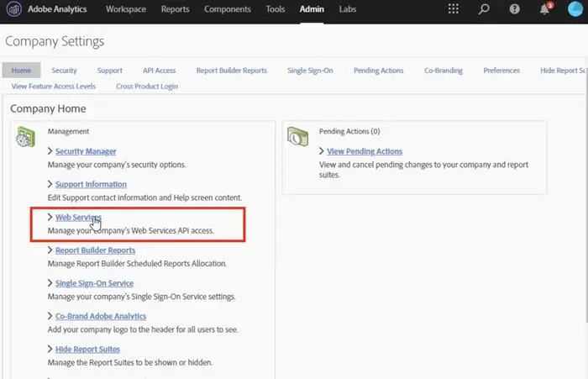Open the Co-Brand Adobe Analytics link
The width and height of the screenshot is (588, 379).
(x=101, y=316)
